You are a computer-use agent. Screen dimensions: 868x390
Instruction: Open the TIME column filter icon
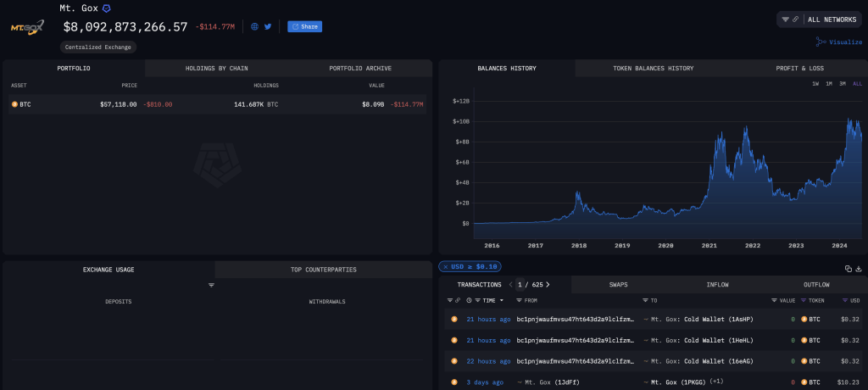coord(477,300)
